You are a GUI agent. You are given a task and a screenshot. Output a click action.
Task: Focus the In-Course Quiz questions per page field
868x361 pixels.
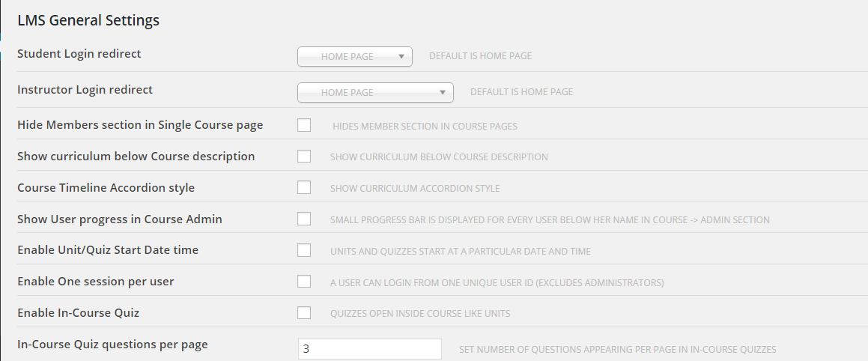pyautogui.click(x=370, y=349)
